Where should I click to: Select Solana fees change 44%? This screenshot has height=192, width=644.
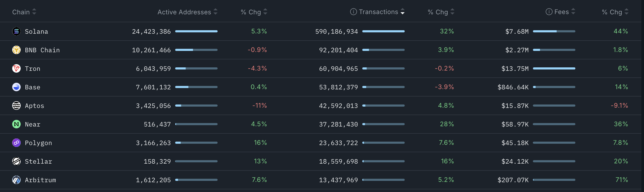pyautogui.click(x=621, y=31)
